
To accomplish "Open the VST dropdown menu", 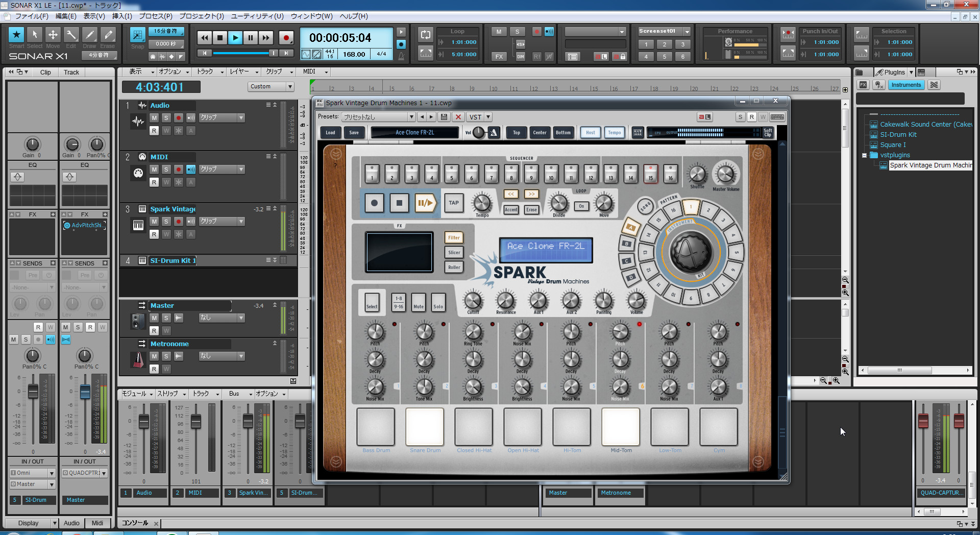I will tap(488, 117).
